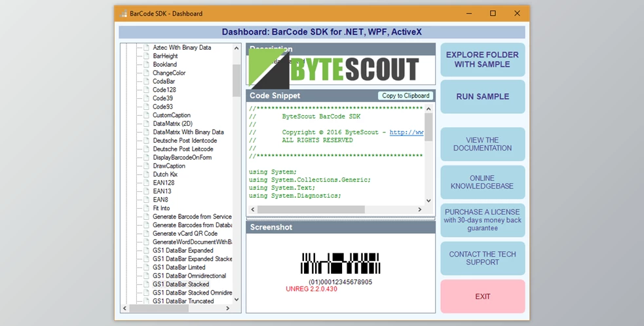Click the 'ALL RIGHTS RESERVED' comment line
This screenshot has width=644, height=326.
317,140
